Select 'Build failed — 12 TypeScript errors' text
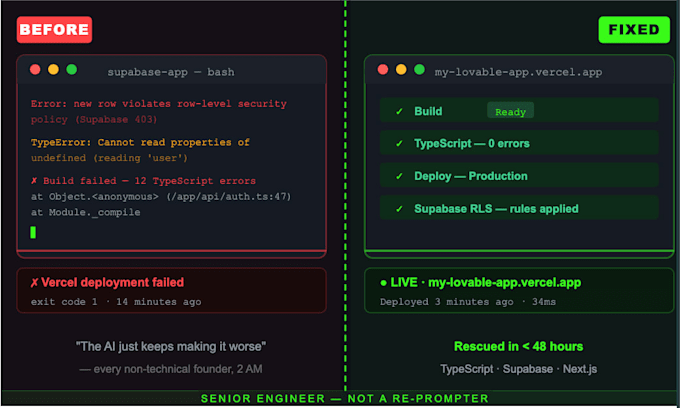This screenshot has width=680, height=408. tap(149, 181)
